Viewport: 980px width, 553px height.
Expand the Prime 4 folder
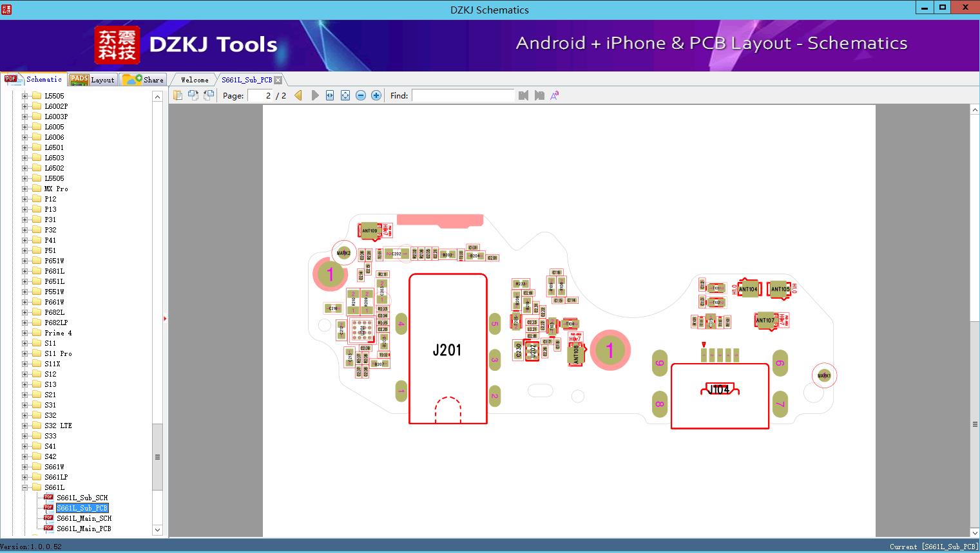pos(25,333)
